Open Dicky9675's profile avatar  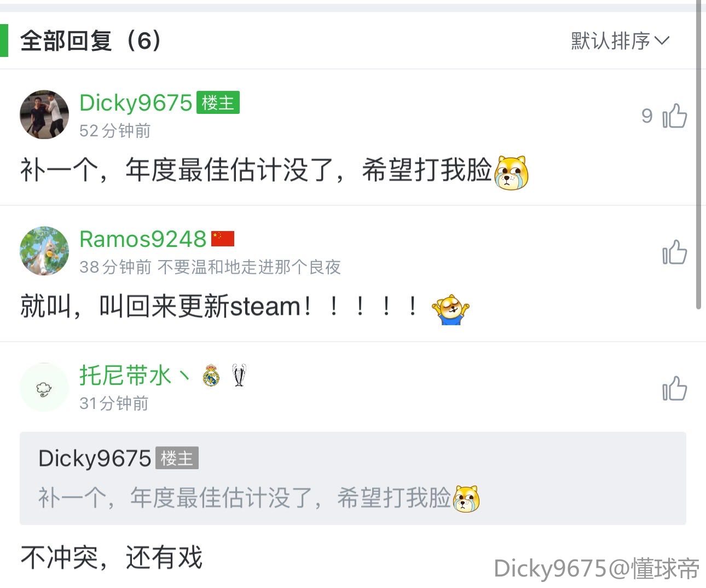pyautogui.click(x=44, y=114)
